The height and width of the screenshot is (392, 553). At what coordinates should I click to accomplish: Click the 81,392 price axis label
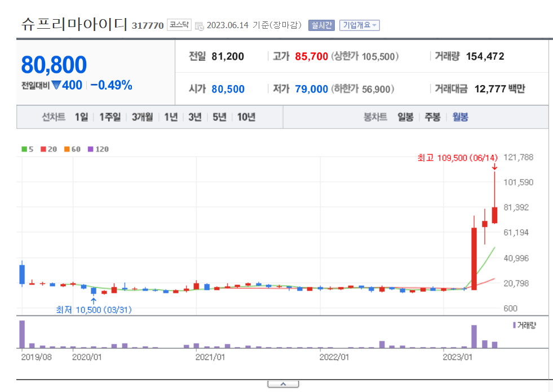(516, 207)
